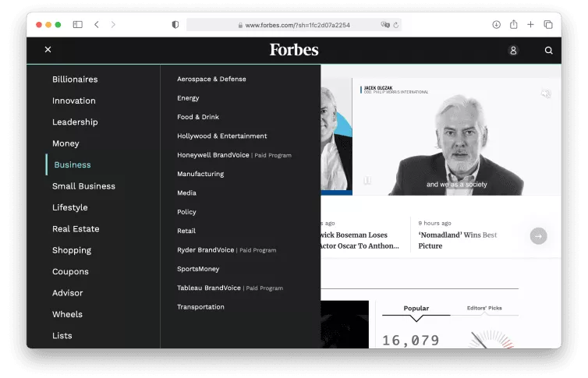This screenshot has width=588, height=378.
Task: Open Ryder BrandVoice paid program
Action: pyautogui.click(x=226, y=250)
